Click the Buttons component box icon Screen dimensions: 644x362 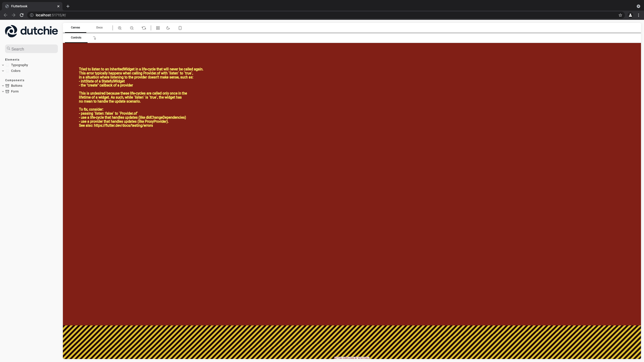[7, 85]
